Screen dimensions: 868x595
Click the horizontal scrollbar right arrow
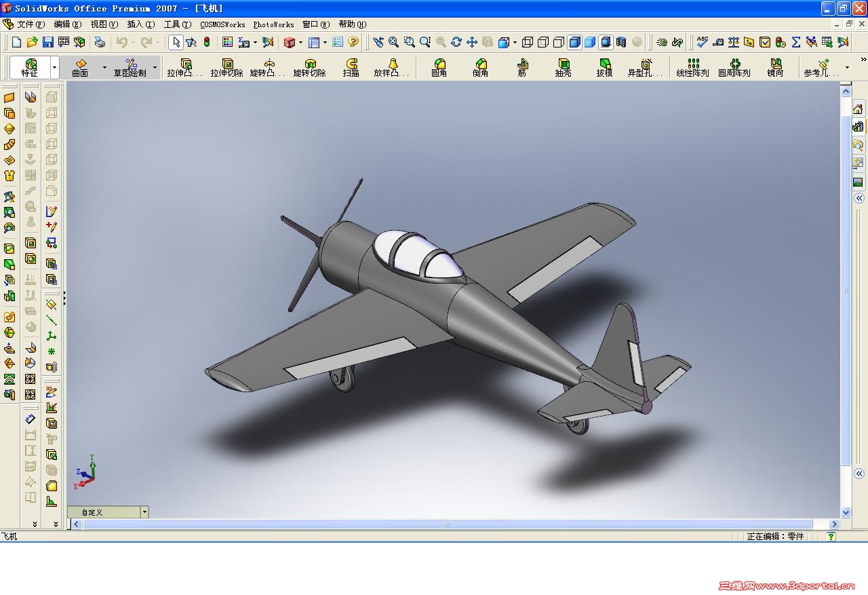(x=835, y=524)
